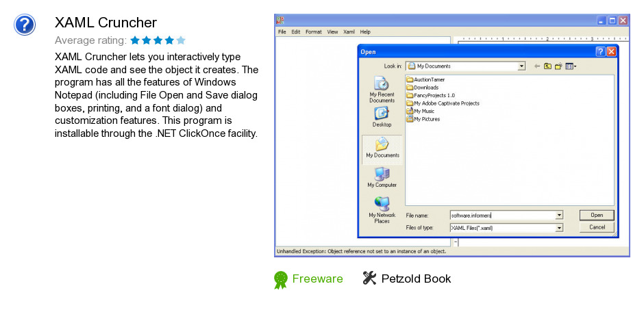Open the File menu

point(282,31)
